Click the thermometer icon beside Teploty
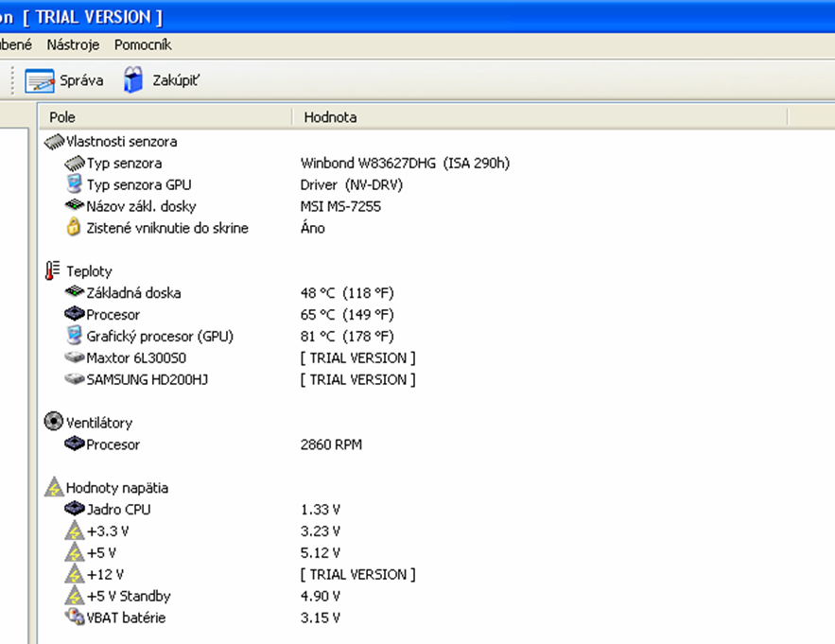 [x=53, y=271]
